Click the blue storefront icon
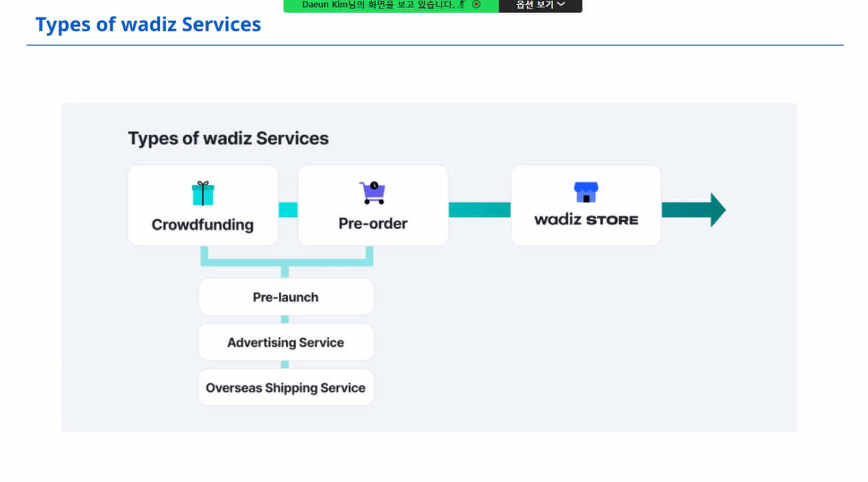This screenshot has width=868, height=482. [586, 192]
